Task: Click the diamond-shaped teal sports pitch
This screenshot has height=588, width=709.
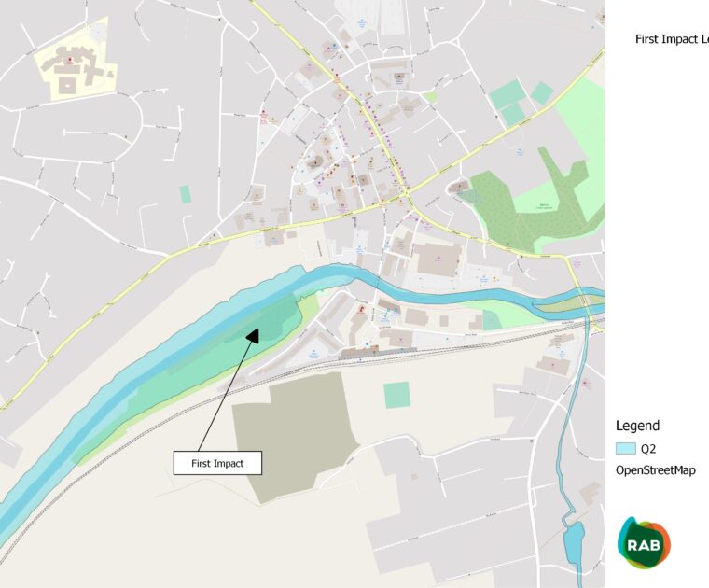Action: tap(542, 93)
